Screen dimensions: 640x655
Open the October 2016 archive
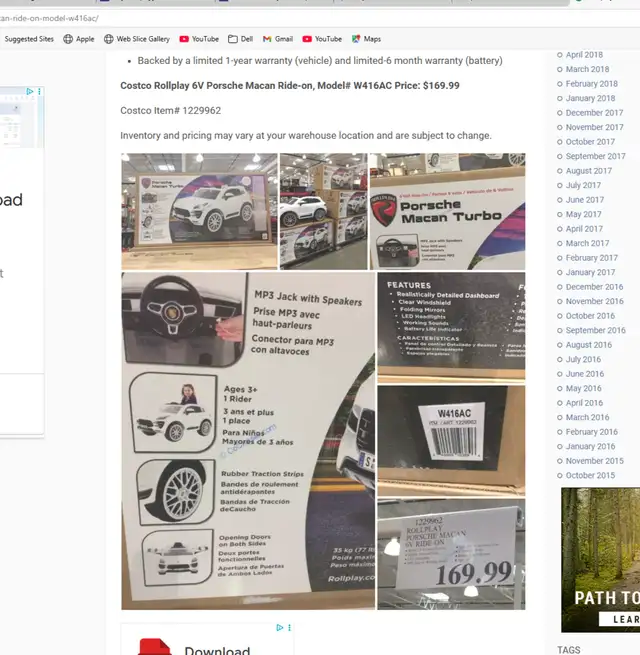click(x=590, y=316)
